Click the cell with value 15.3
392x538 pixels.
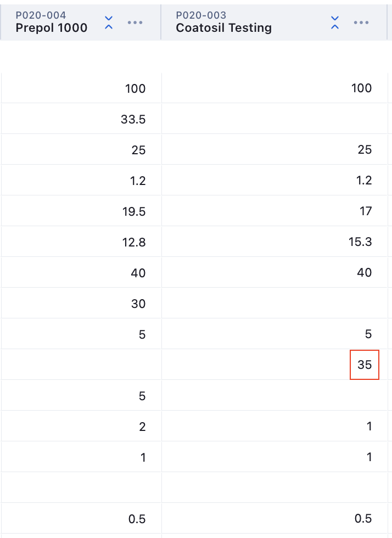pos(360,242)
